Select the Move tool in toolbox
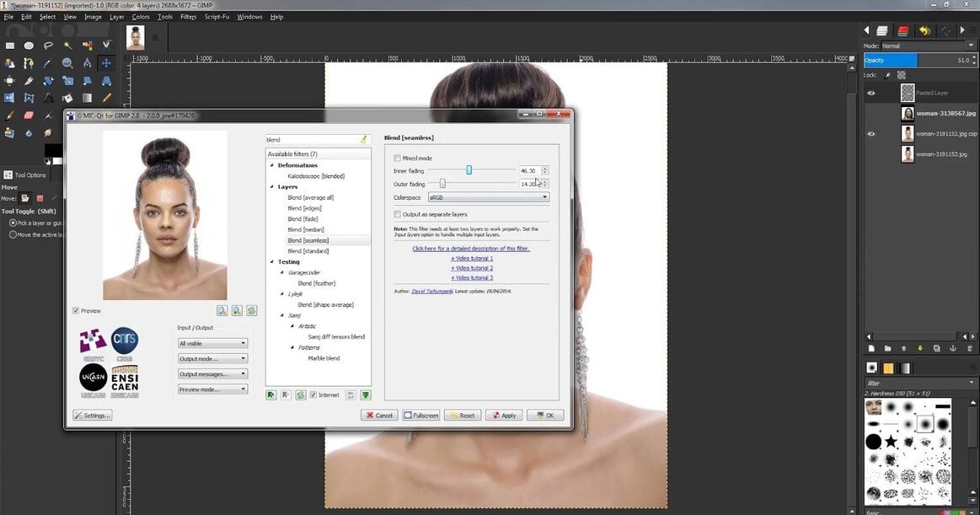 pyautogui.click(x=106, y=63)
